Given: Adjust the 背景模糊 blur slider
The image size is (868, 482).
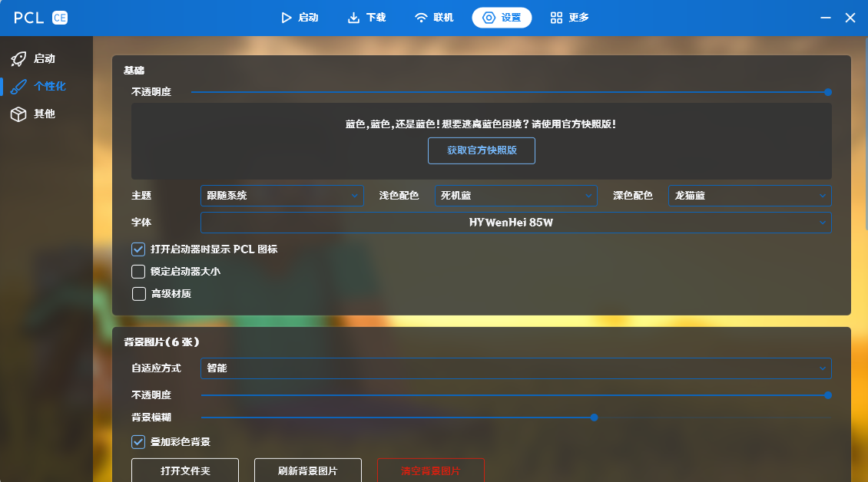Looking at the screenshot, I should click(594, 418).
